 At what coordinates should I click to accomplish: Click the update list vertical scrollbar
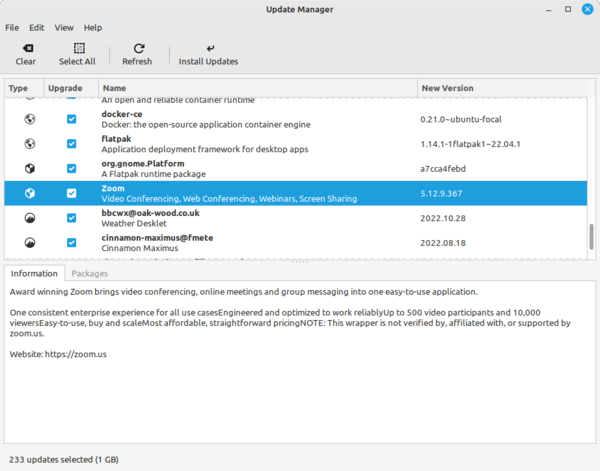tap(591, 236)
